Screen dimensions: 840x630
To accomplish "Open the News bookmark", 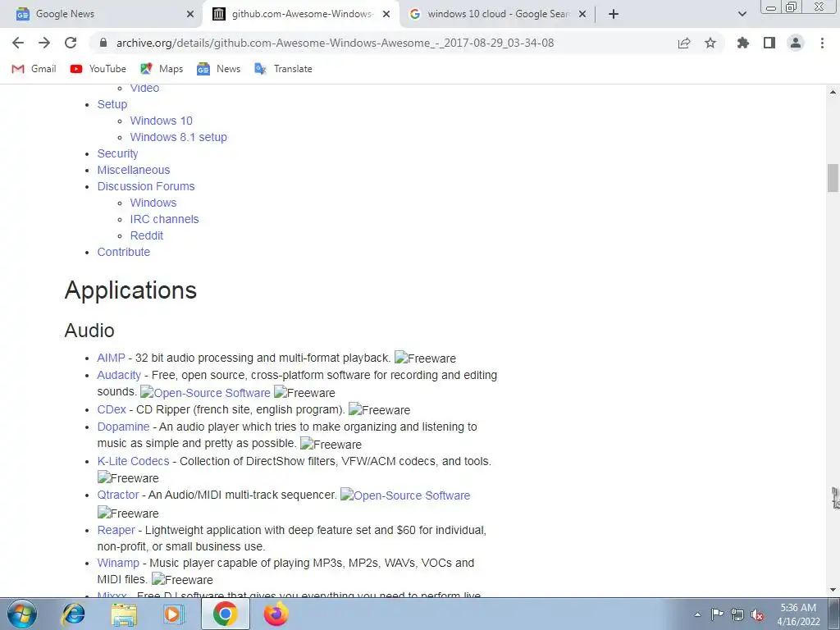I will click(x=218, y=69).
